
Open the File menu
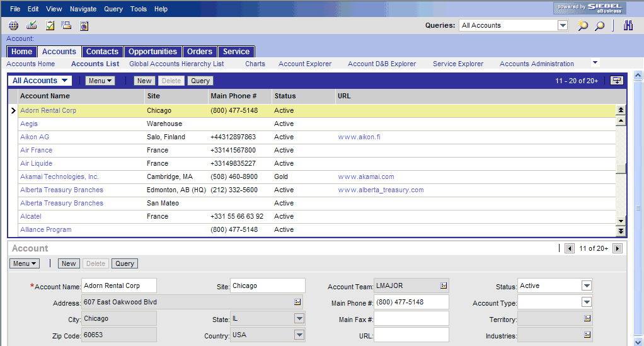pos(15,9)
